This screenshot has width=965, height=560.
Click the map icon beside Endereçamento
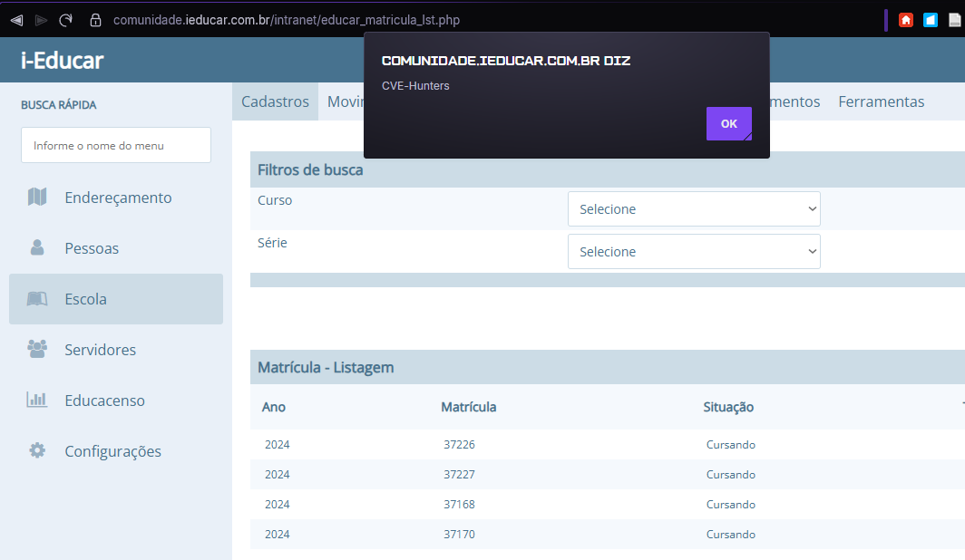37,197
